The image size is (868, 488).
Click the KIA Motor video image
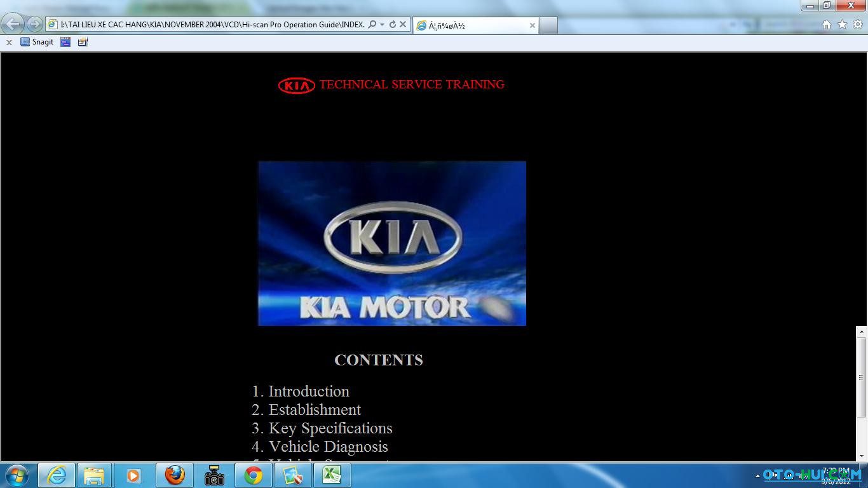tap(392, 243)
